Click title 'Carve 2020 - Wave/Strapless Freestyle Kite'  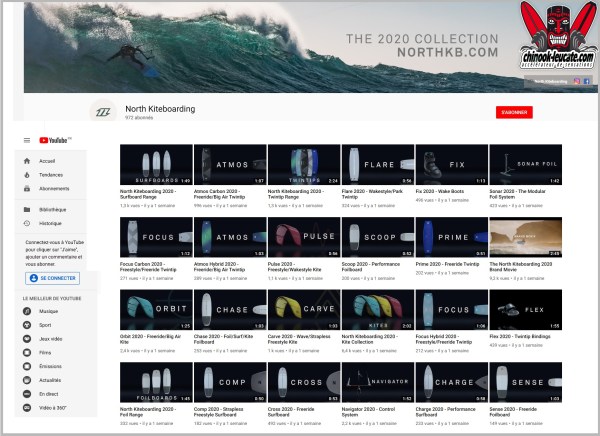pyautogui.click(x=299, y=339)
